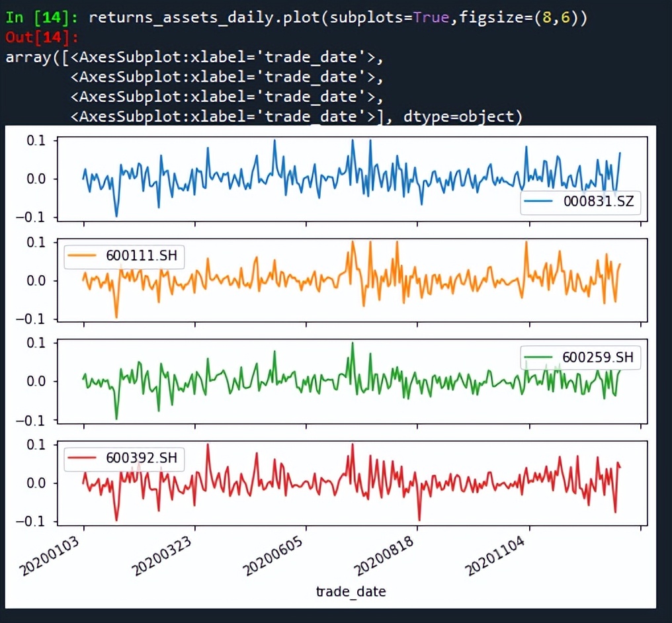
Task: Click the trade_date x-axis title below the chart
Action: (351, 591)
